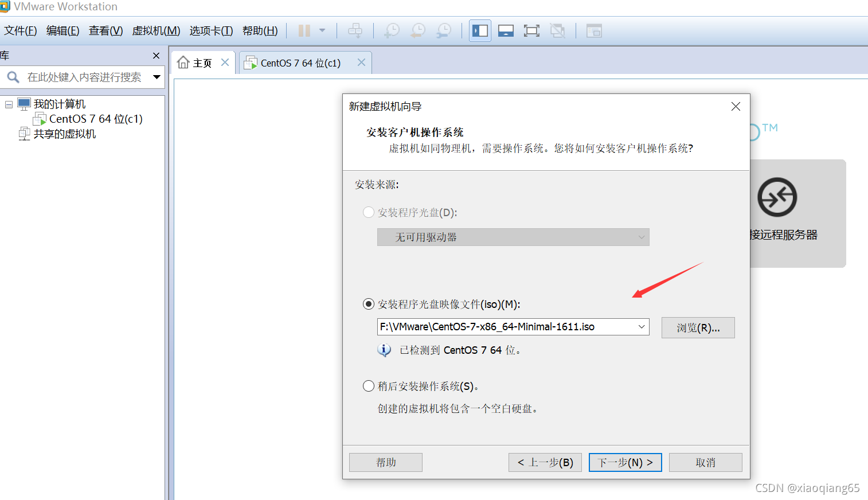Close the CentOS 7 64 位(c1) tab

361,62
